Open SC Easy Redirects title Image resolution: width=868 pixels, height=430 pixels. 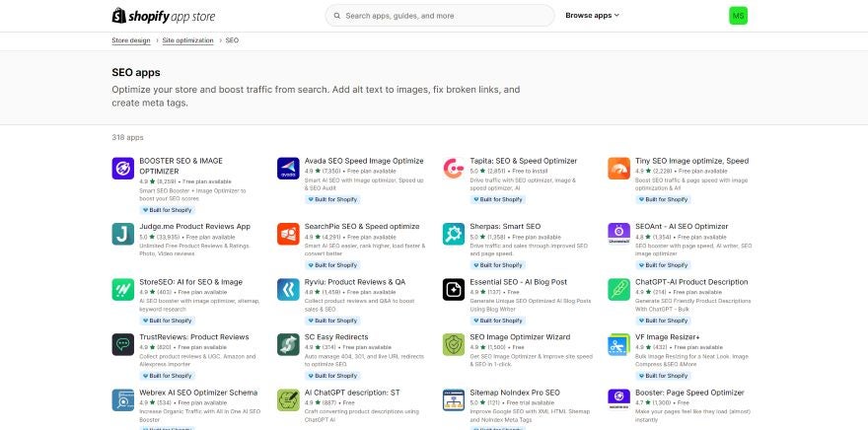tap(336, 336)
